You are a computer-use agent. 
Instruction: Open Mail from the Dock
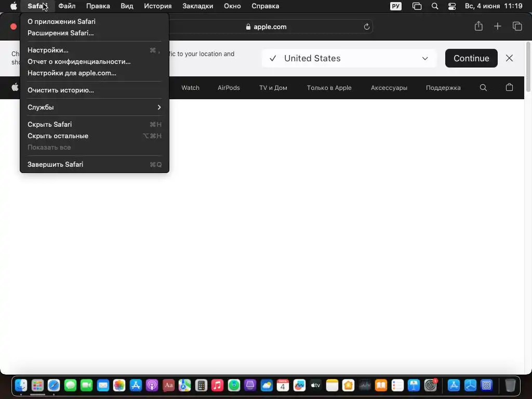(x=103, y=385)
